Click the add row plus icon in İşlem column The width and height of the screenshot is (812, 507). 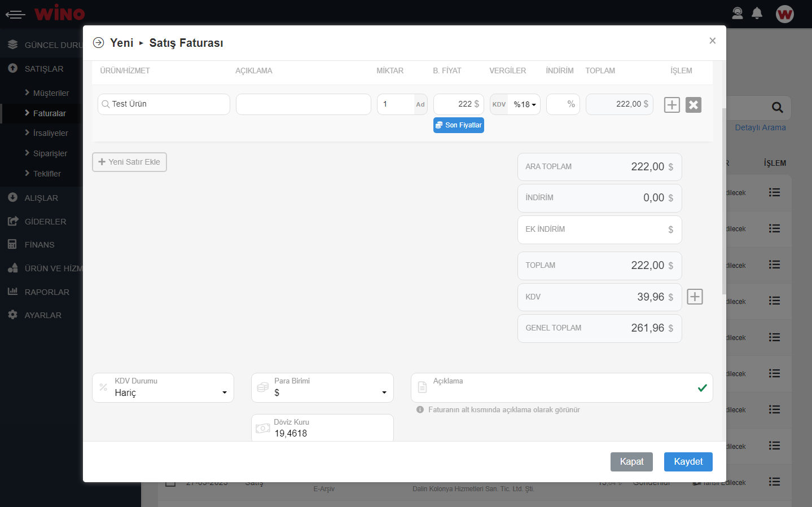pyautogui.click(x=671, y=105)
